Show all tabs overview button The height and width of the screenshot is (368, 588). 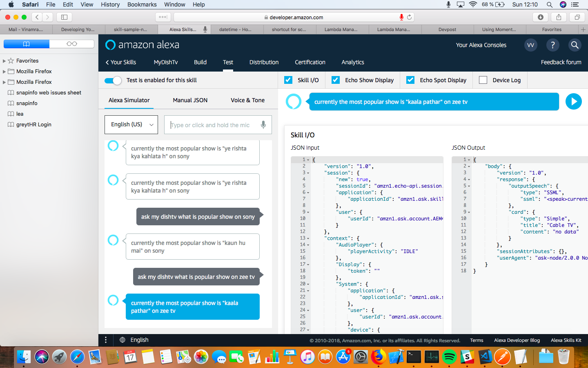point(577,17)
